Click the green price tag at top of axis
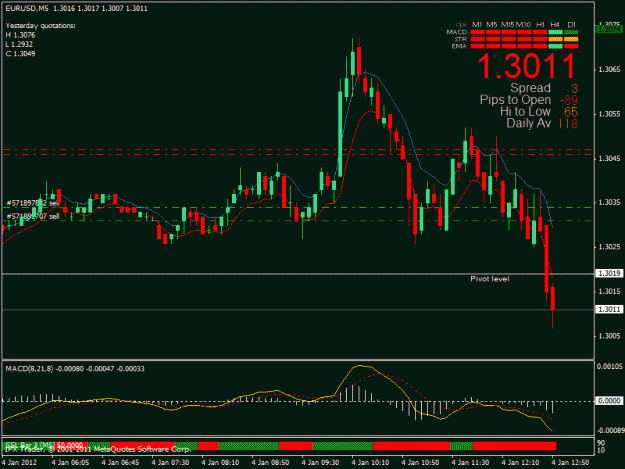This screenshot has width=625, height=469. [609, 29]
